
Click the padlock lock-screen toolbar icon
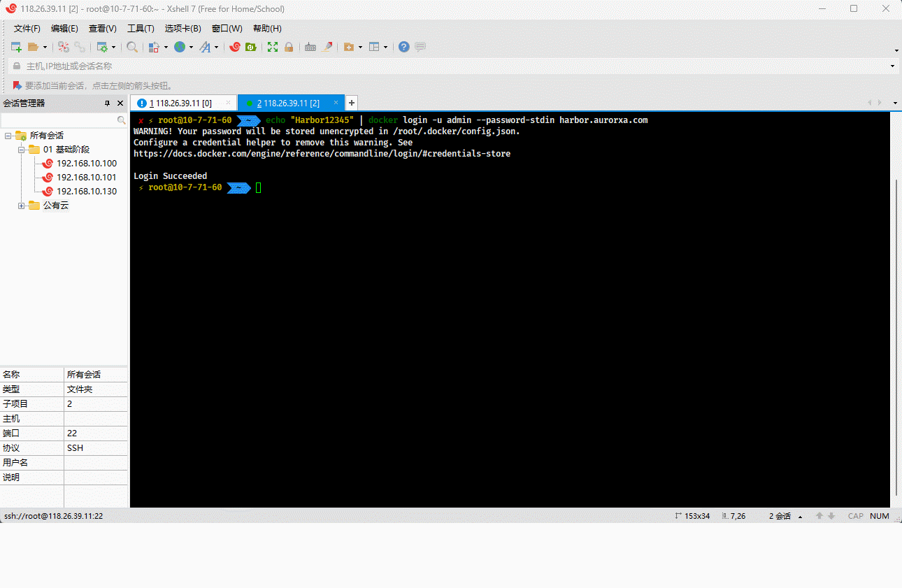coord(289,47)
